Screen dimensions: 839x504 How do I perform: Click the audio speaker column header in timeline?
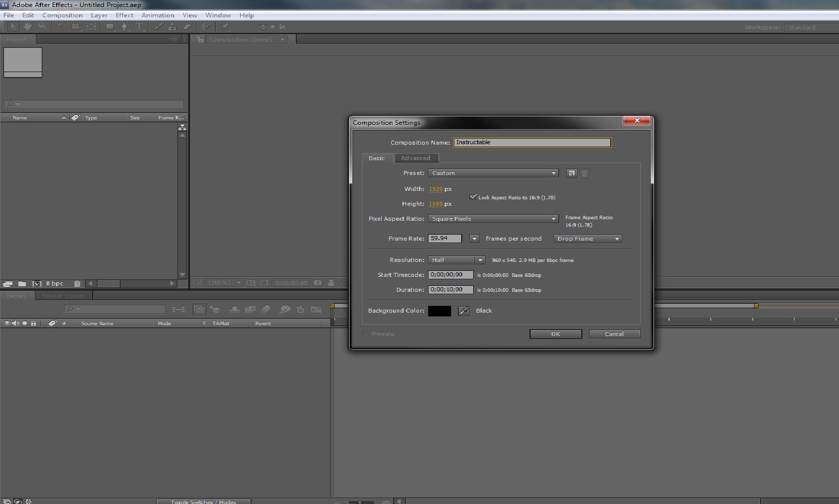click(16, 323)
